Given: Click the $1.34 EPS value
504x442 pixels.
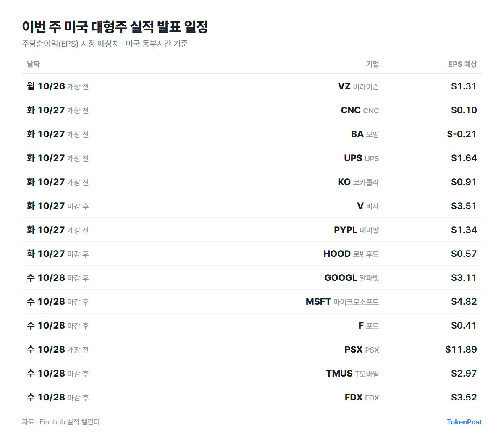Looking at the screenshot, I should tap(464, 230).
